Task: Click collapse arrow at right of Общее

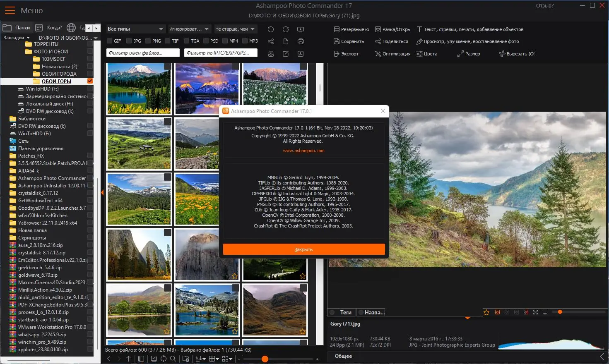Action: pyautogui.click(x=602, y=356)
